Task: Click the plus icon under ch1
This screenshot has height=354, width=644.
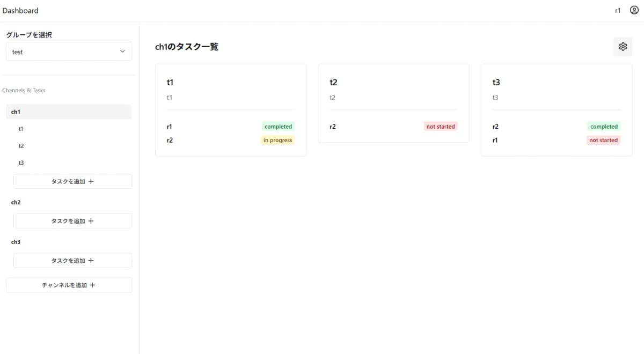Action: pos(91,181)
